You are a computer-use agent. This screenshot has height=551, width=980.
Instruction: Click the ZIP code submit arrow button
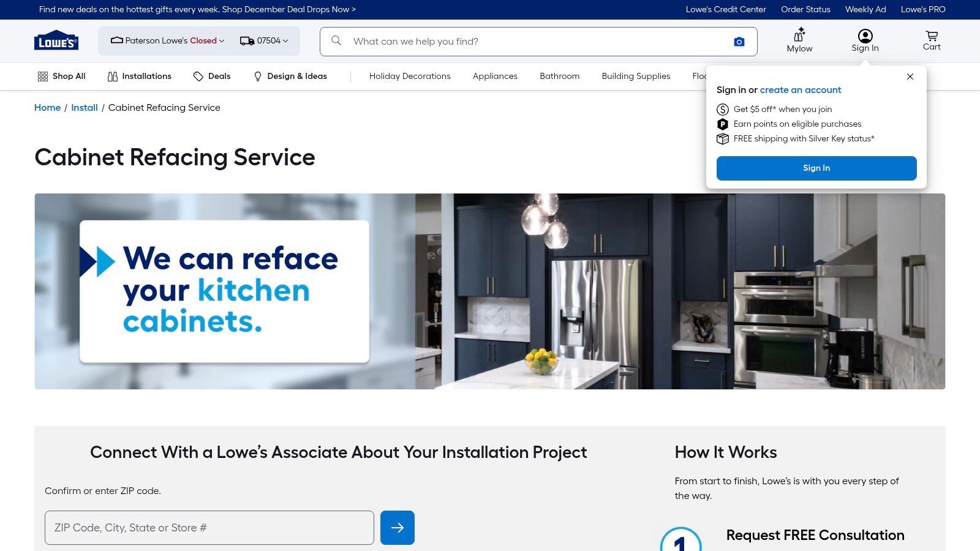[x=398, y=527]
